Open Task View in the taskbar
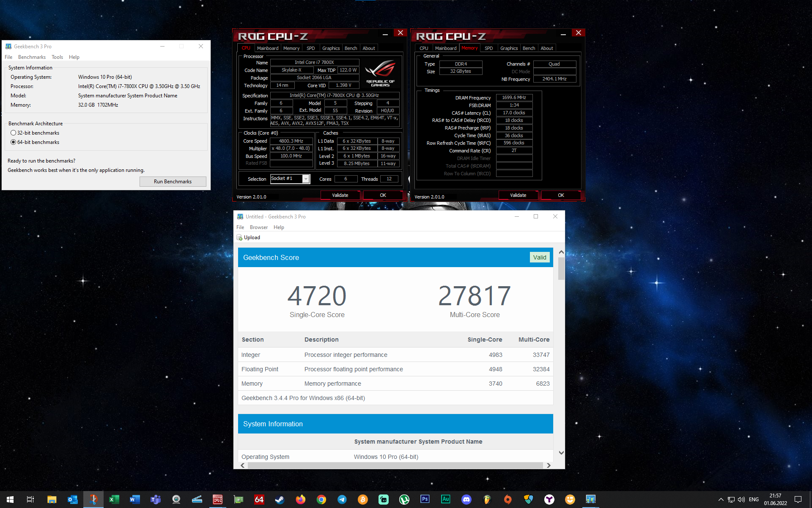This screenshot has height=508, width=812. 30,500
